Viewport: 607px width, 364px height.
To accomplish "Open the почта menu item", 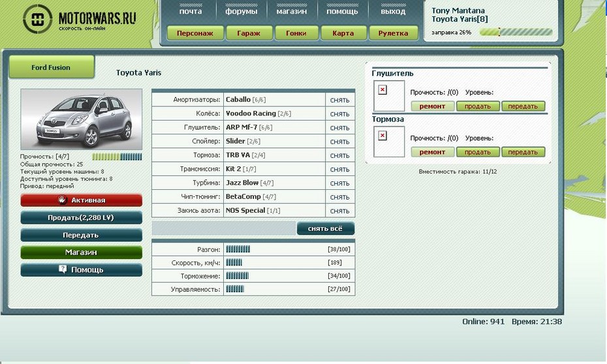I will click(x=191, y=12).
